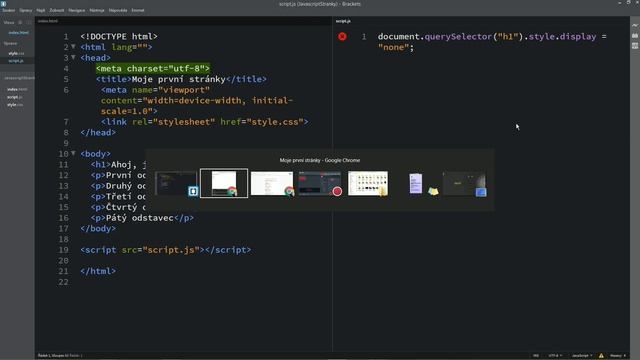Screen dimensions: 640x360
Task: Click the split view icon in sidebar header
Action: (x=29, y=22)
